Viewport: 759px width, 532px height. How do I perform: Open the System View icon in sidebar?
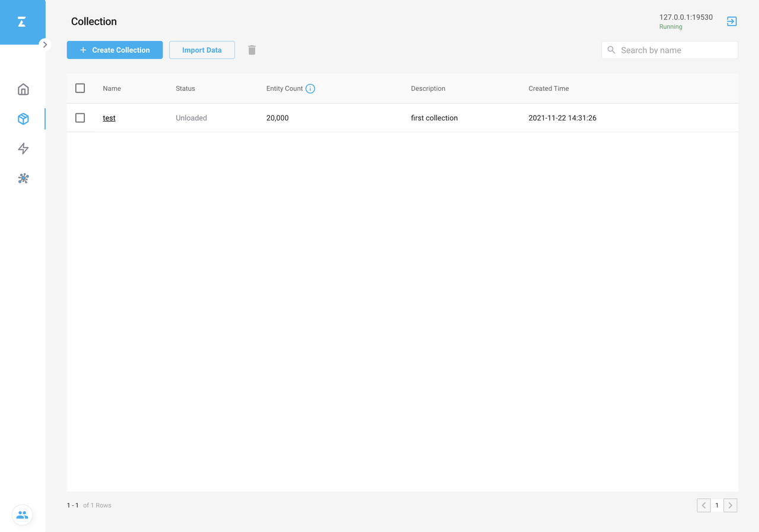(23, 178)
